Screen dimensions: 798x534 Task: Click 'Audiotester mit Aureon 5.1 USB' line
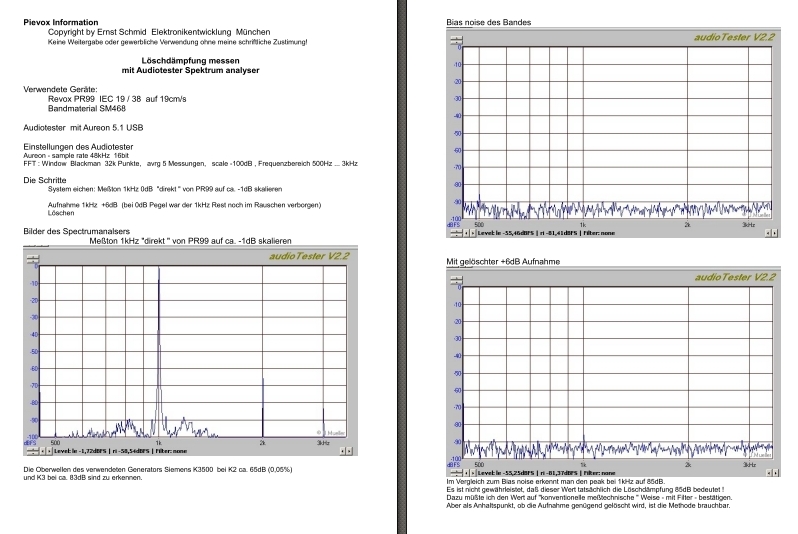[x=83, y=128]
